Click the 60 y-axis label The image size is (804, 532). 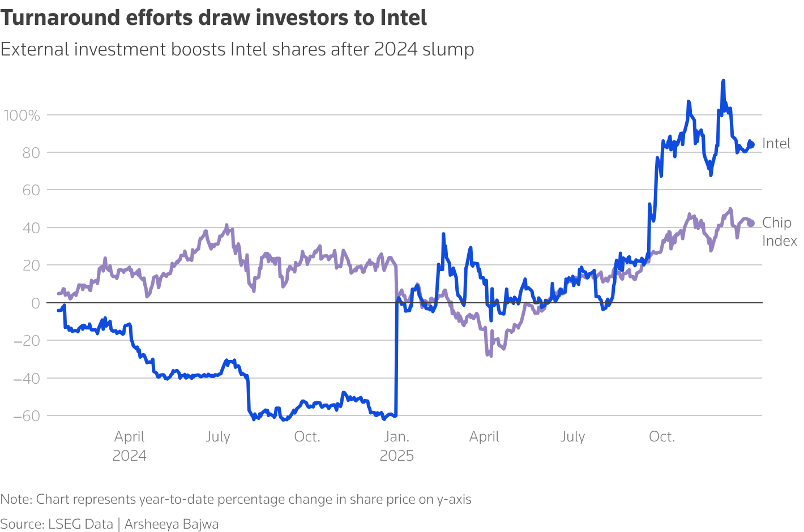pos(31,190)
